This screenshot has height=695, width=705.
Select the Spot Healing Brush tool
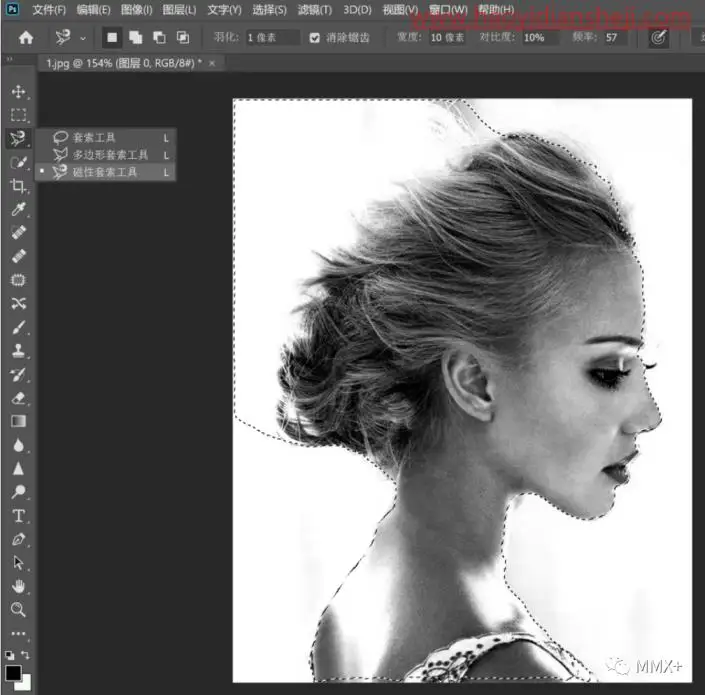pos(18,232)
